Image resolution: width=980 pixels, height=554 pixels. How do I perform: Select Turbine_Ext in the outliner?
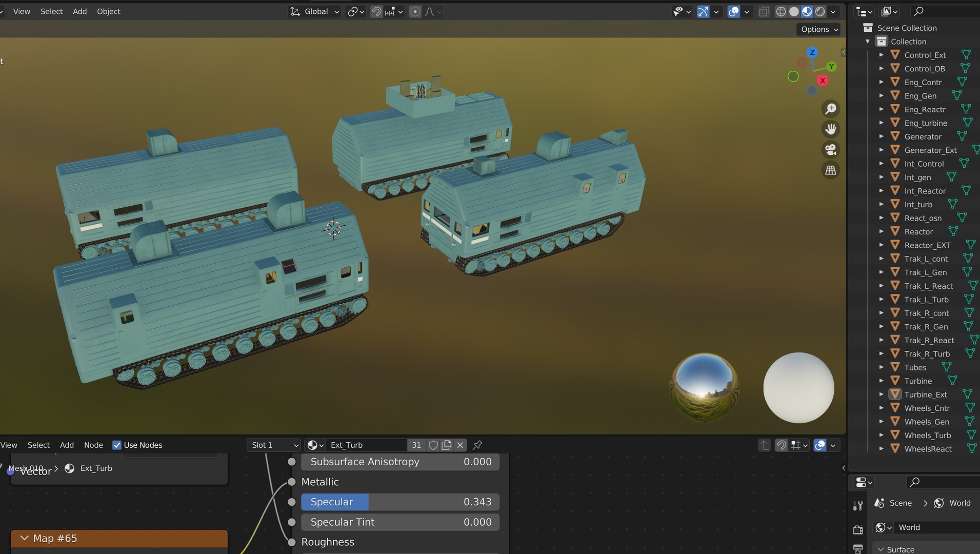tap(926, 394)
